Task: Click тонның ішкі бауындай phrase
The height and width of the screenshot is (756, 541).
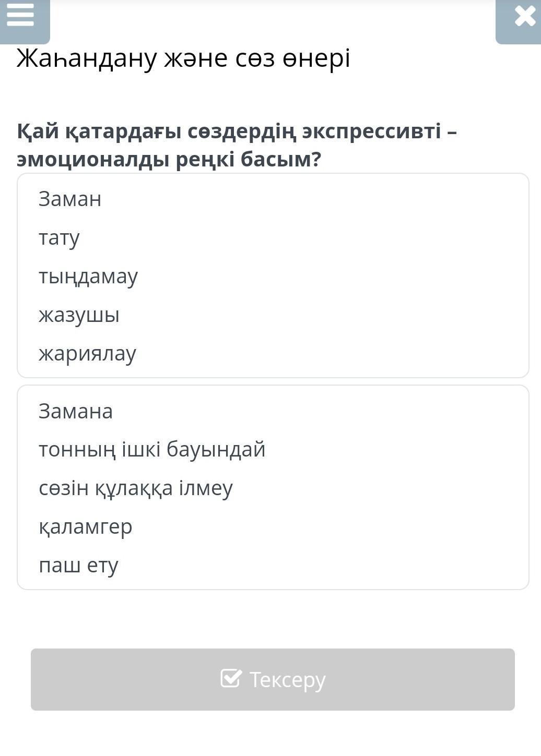Action: 152,450
